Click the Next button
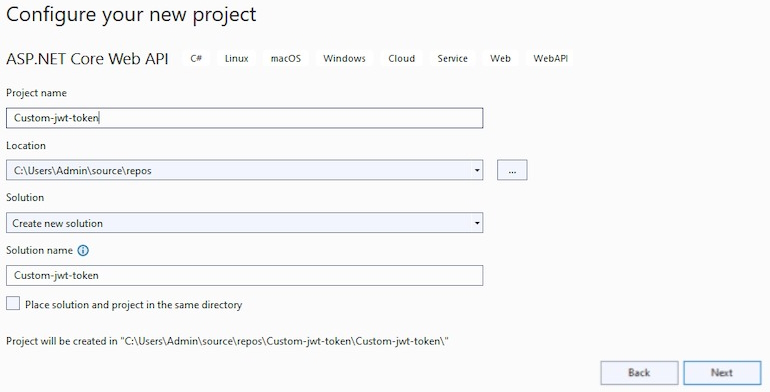 722,373
